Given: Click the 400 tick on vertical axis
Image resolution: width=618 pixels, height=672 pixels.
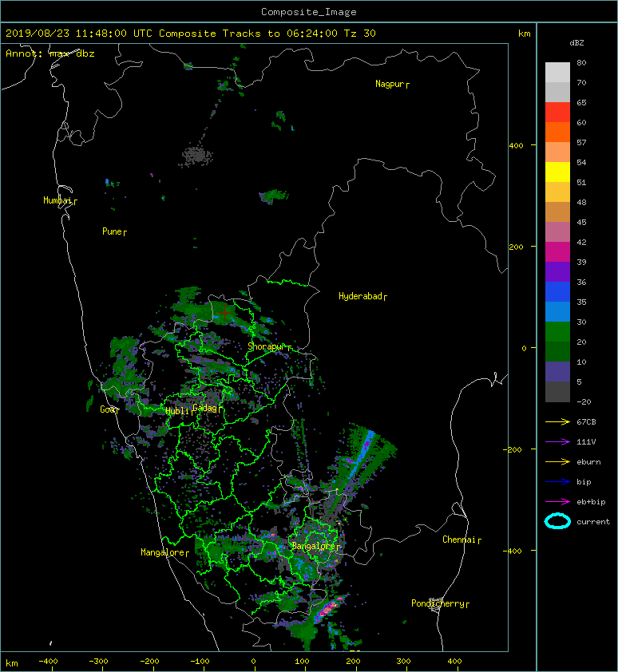Looking at the screenshot, I should pyautogui.click(x=516, y=146).
